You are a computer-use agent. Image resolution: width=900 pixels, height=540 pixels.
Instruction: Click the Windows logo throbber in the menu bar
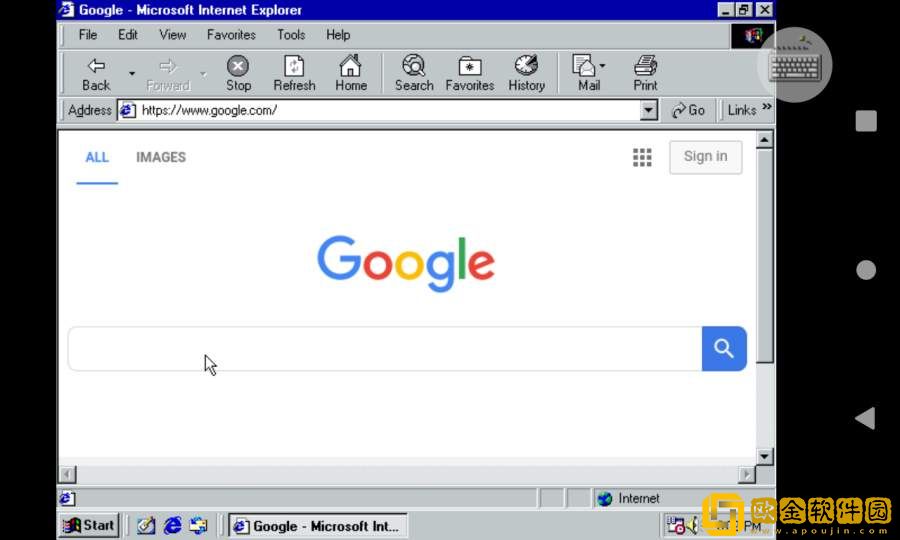752,36
